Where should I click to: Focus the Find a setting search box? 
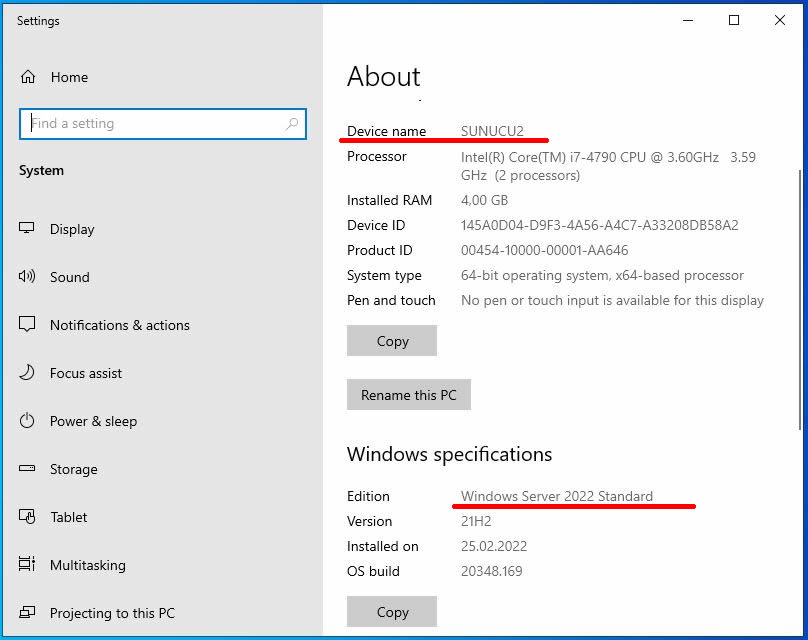(x=163, y=124)
